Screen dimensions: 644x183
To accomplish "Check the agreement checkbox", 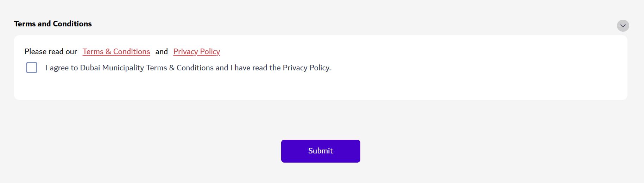I will tap(32, 68).
